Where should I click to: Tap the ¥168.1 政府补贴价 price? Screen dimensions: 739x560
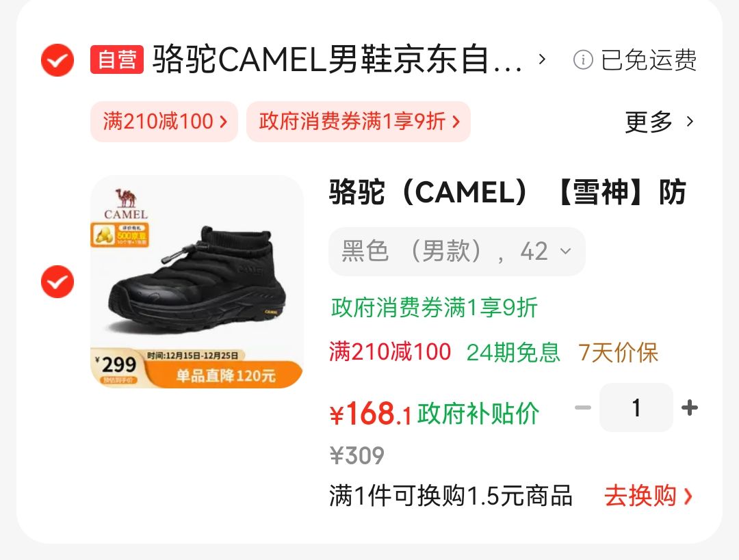(x=434, y=414)
